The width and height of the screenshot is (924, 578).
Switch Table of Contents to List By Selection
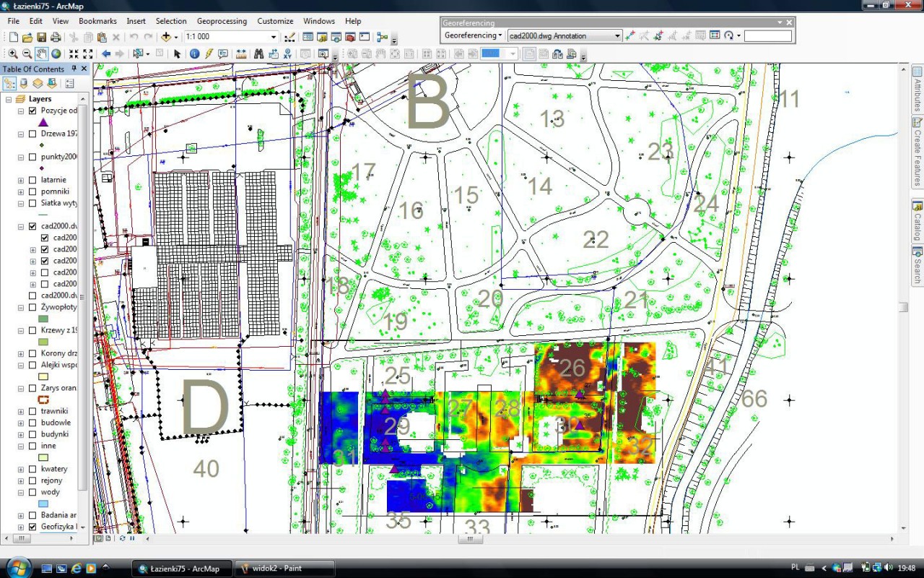[51, 83]
